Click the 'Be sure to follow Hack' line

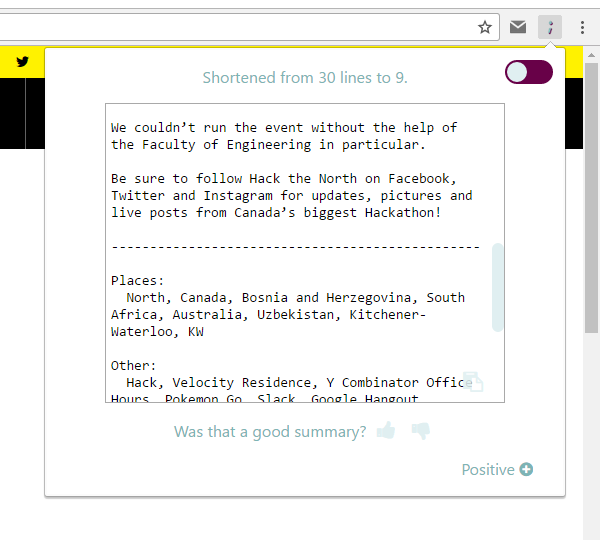284,179
